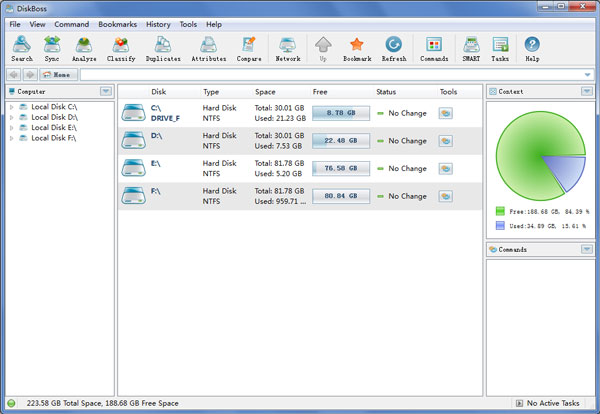600x414 pixels.
Task: Open the Search tool in the toolbar
Action: pos(22,48)
